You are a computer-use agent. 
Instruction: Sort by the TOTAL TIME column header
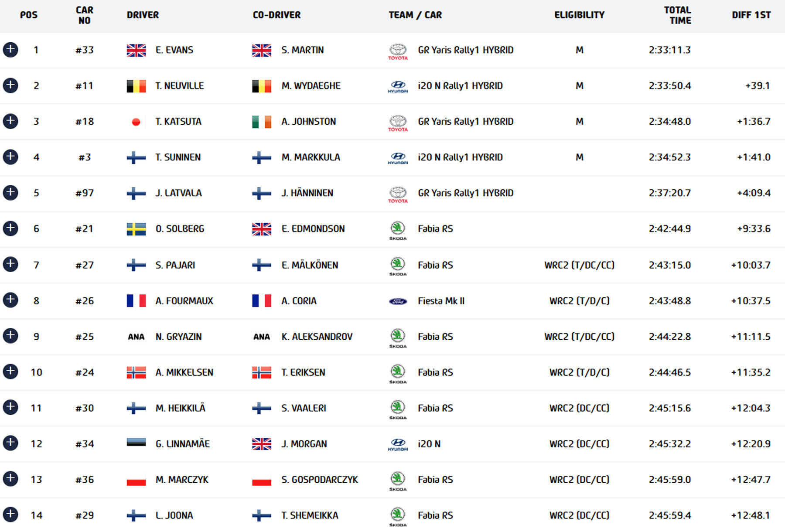(x=677, y=15)
